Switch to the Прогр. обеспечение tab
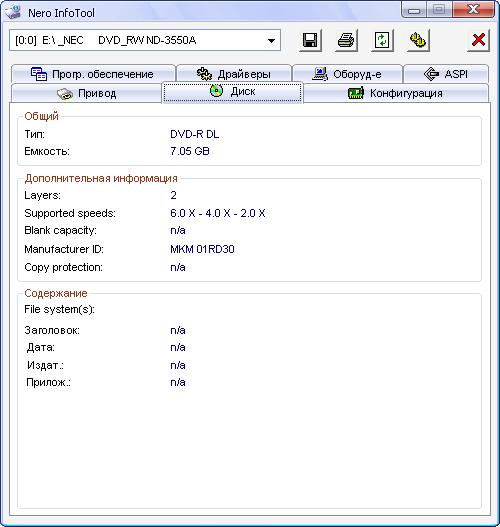 coord(93,74)
